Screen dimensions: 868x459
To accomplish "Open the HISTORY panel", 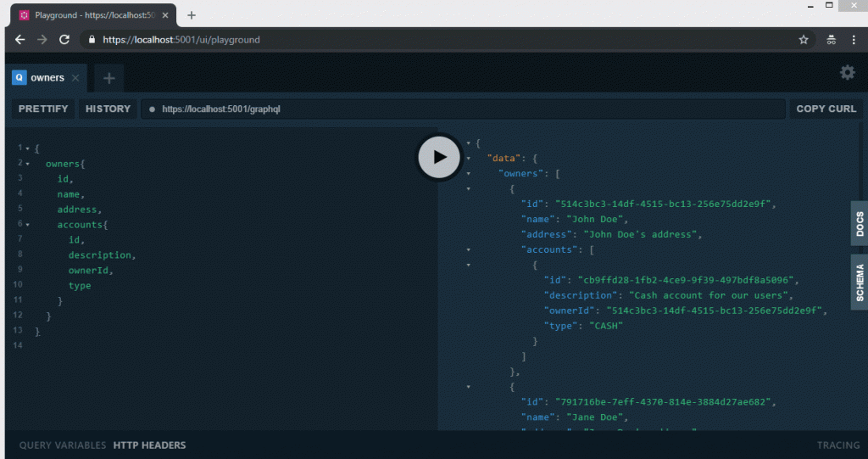I will click(108, 109).
